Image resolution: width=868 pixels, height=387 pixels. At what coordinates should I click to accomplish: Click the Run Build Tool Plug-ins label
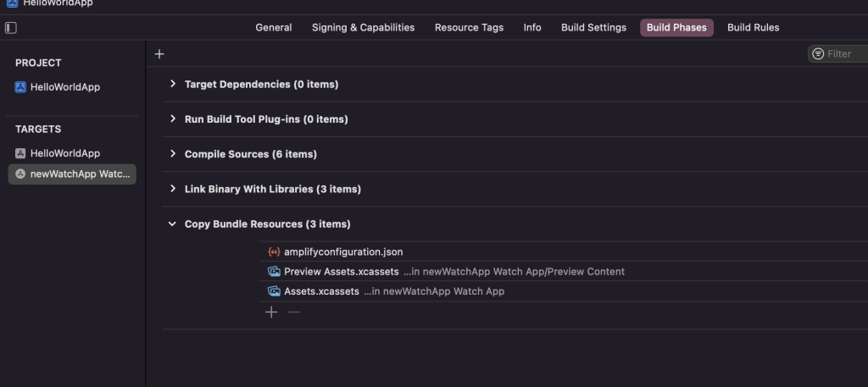tap(266, 119)
